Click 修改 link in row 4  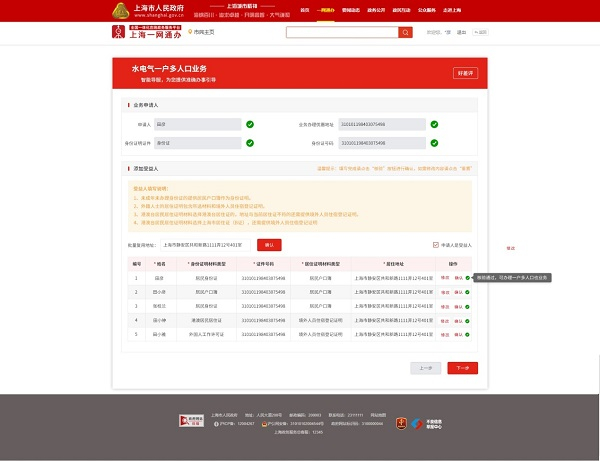445,321
